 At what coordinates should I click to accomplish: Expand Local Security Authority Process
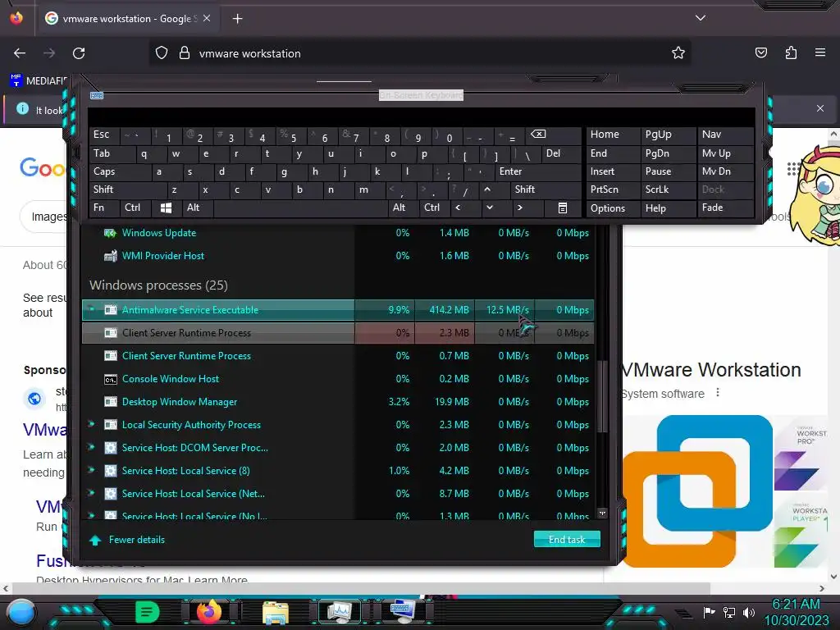tap(91, 424)
